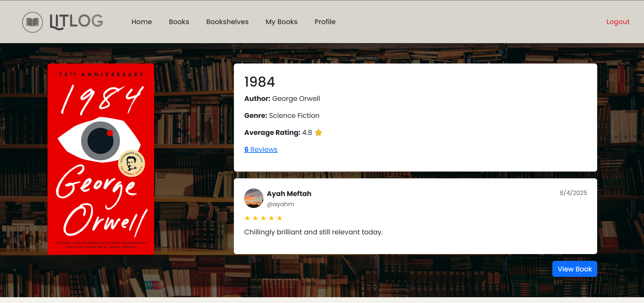The image size is (644, 303).
Task: Click the 1984 book title heading
Action: pyautogui.click(x=259, y=82)
